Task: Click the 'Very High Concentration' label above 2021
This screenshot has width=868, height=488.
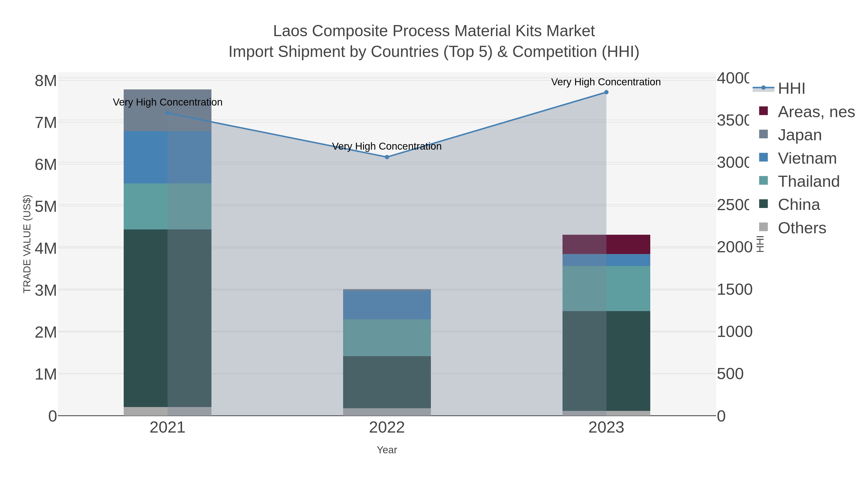Action: tap(168, 102)
